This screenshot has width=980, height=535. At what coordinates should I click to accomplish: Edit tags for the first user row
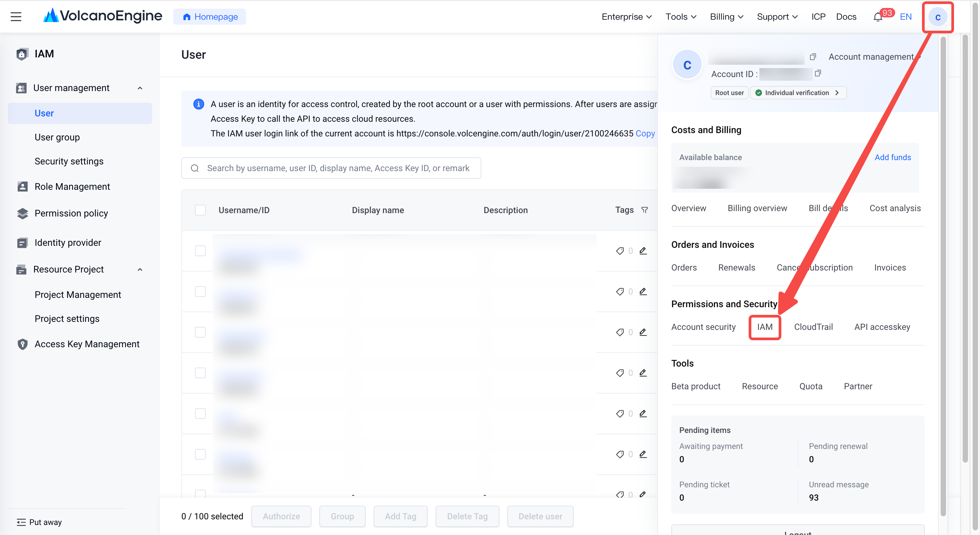click(643, 250)
